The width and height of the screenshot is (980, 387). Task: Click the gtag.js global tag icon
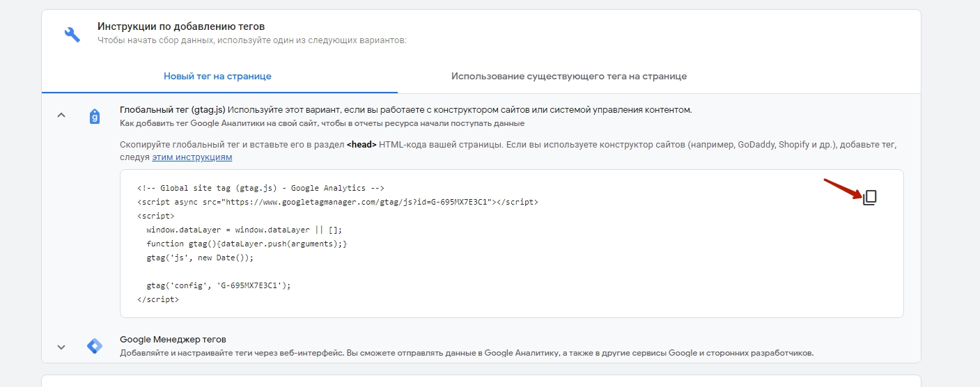coord(95,116)
